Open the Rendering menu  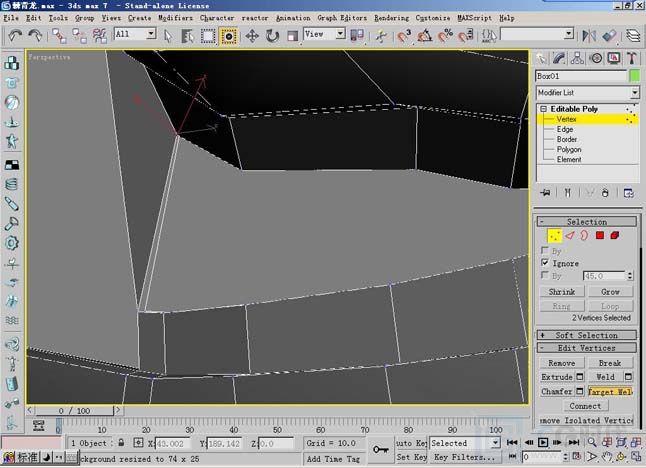click(391, 18)
